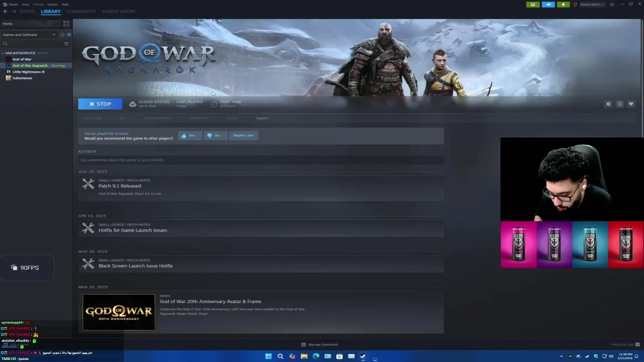Open the Games menu
This screenshot has width=644, height=362.
(x=52, y=4)
